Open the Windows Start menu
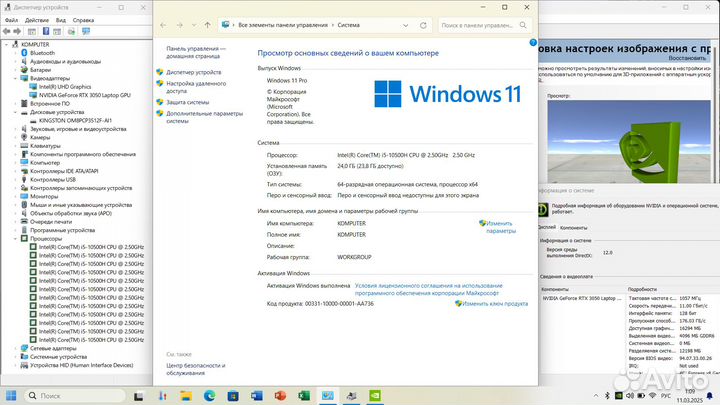Viewport: 720px width, 405px height. tap(11, 395)
